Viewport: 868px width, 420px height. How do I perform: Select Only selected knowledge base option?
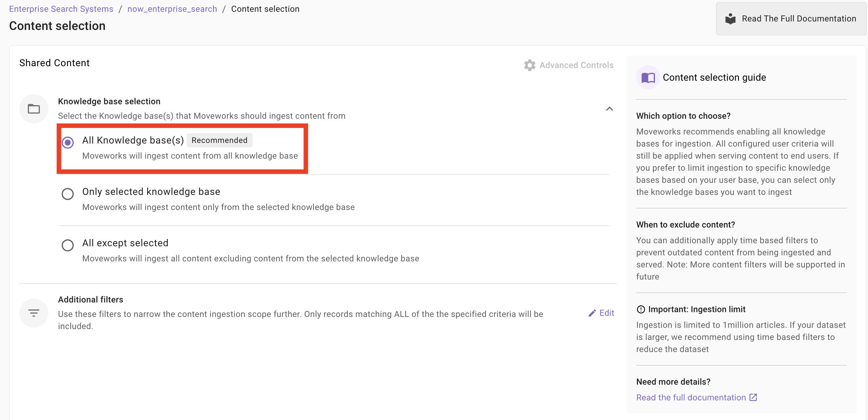pos(68,194)
